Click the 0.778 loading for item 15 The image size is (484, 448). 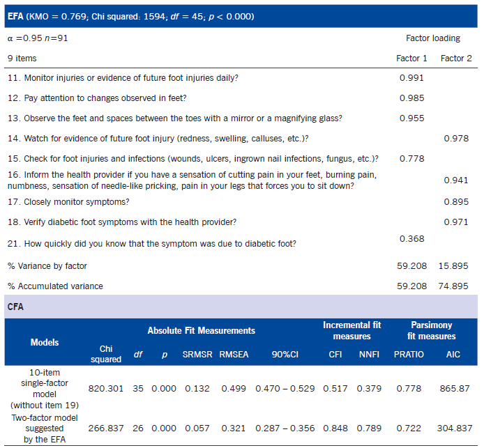coord(411,159)
